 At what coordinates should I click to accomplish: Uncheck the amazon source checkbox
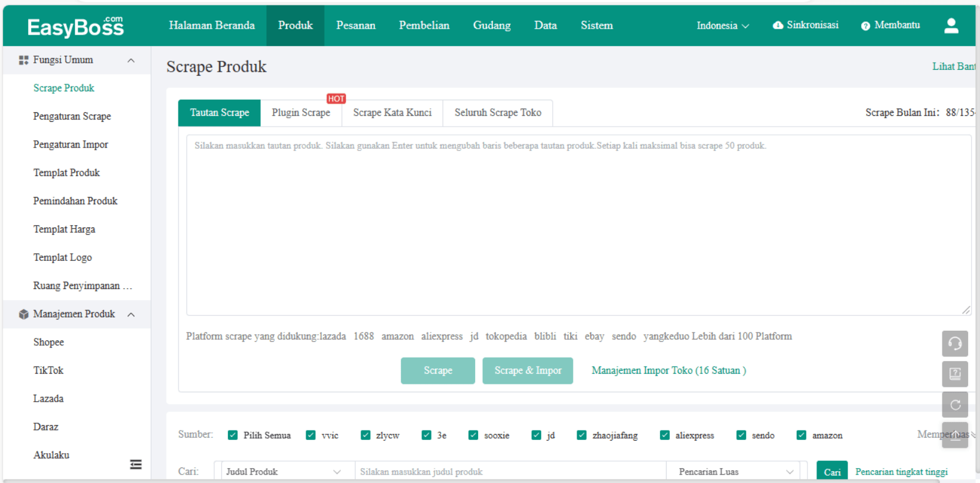pyautogui.click(x=802, y=435)
